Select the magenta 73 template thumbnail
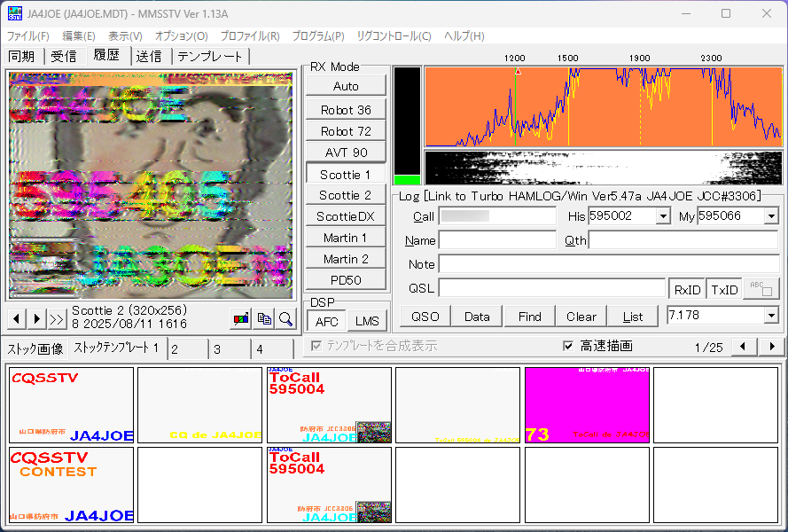The height and width of the screenshot is (532, 788). tap(587, 405)
